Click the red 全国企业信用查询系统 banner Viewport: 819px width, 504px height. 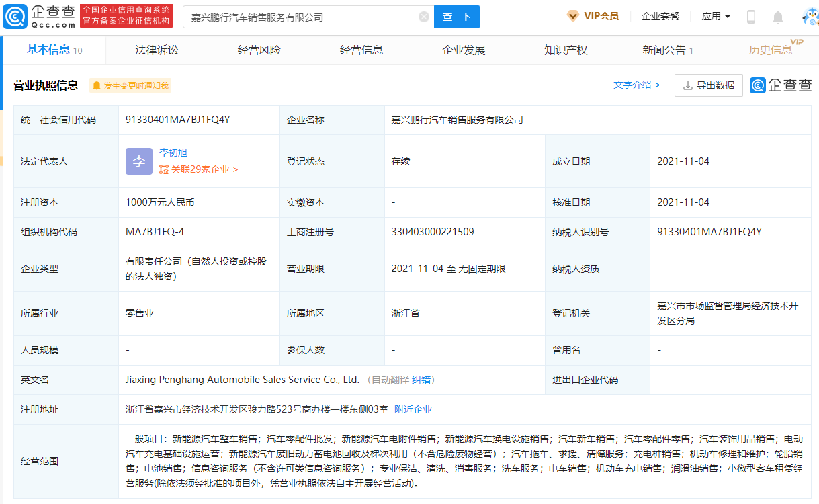(x=126, y=16)
